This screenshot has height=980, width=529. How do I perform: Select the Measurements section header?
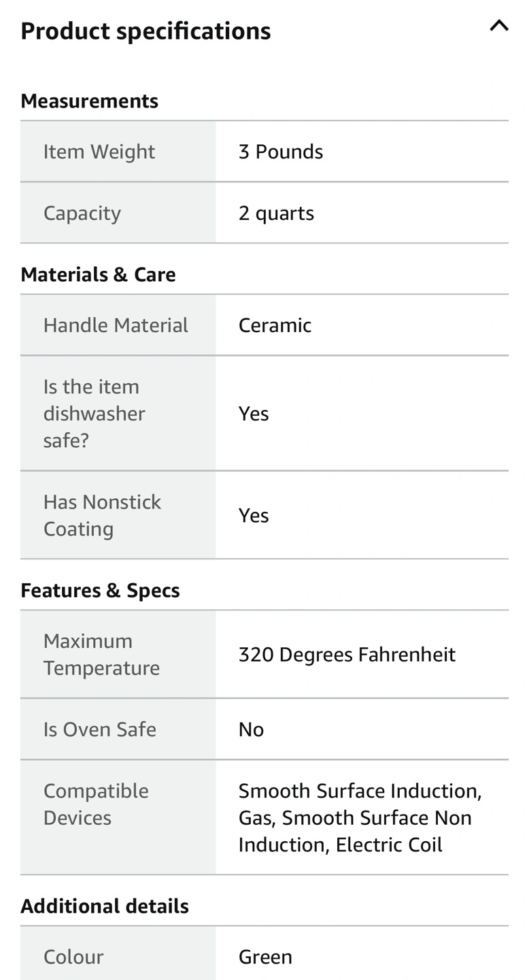89,101
